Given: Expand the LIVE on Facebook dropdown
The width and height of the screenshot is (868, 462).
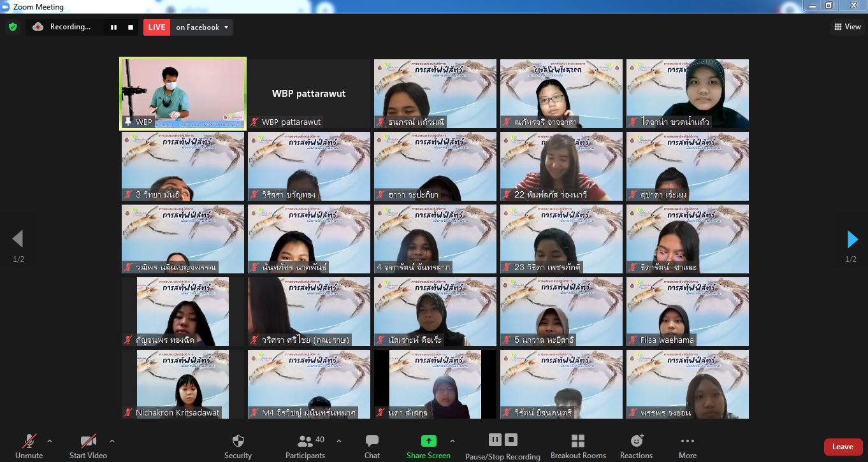Looking at the screenshot, I should 226,27.
